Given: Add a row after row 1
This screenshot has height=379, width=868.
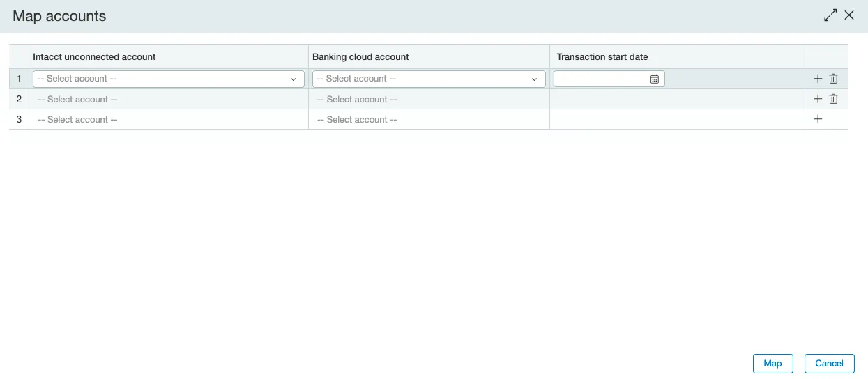Looking at the screenshot, I should [x=818, y=79].
